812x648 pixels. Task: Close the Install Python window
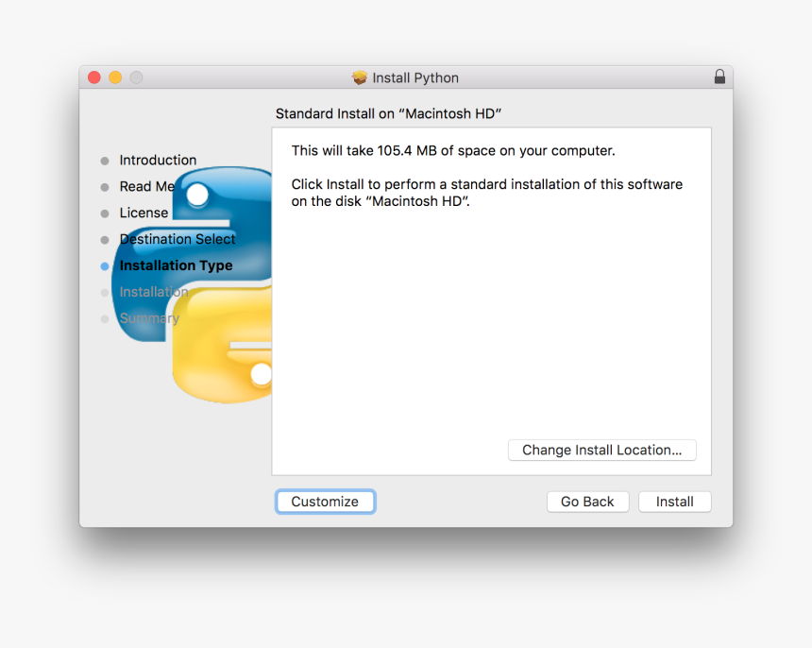click(94, 77)
